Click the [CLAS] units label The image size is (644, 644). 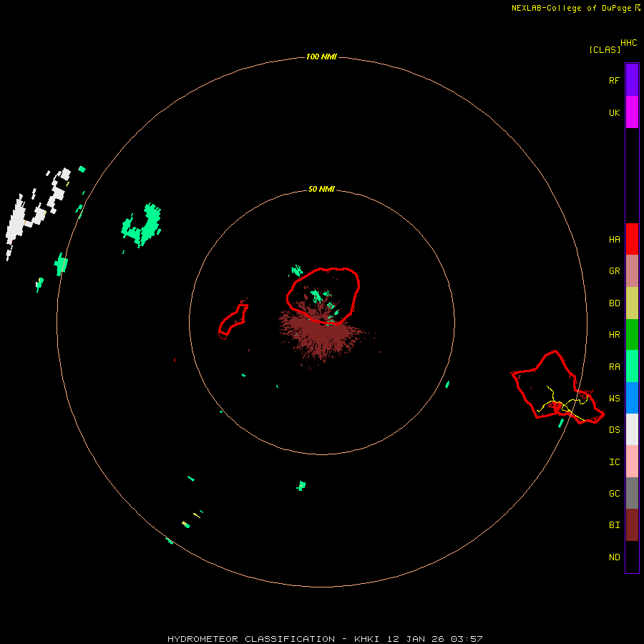click(x=605, y=49)
